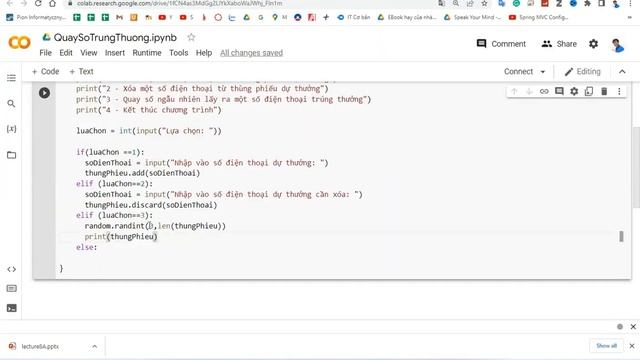
Task: Expand lecture8A.pptx download options chevron
Action: (x=94, y=346)
